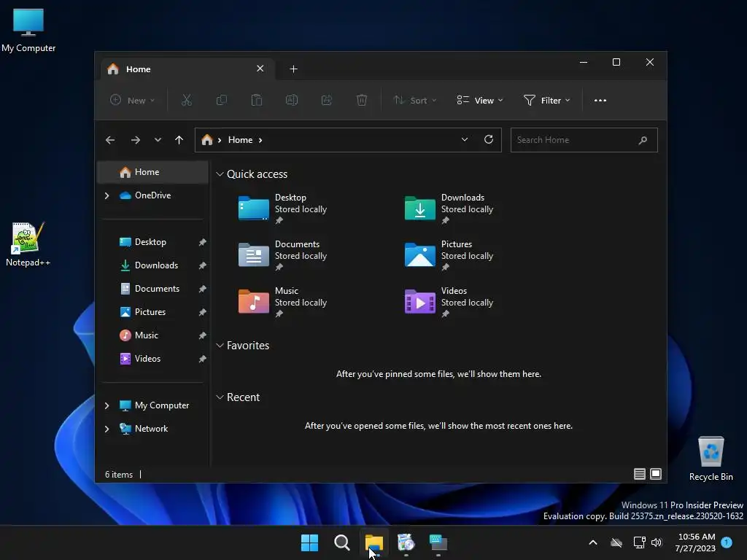The height and width of the screenshot is (560, 747).
Task: Close the Home tab
Action: coord(260,69)
